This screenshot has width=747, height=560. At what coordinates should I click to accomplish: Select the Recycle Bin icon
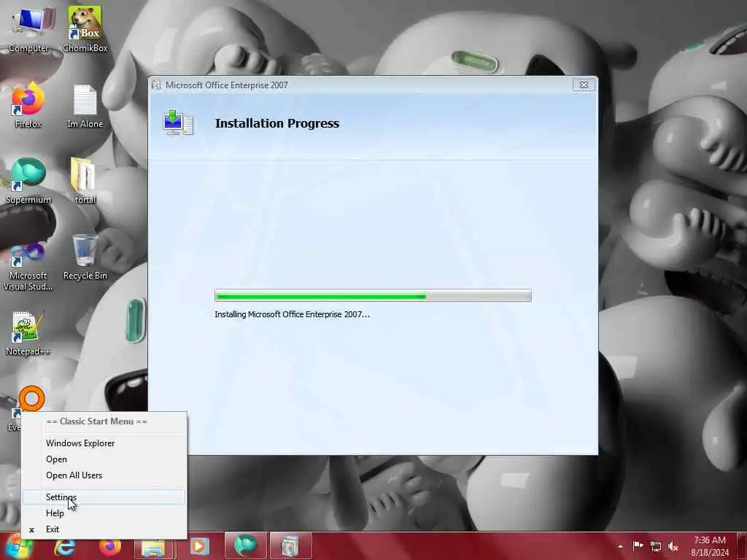click(85, 257)
